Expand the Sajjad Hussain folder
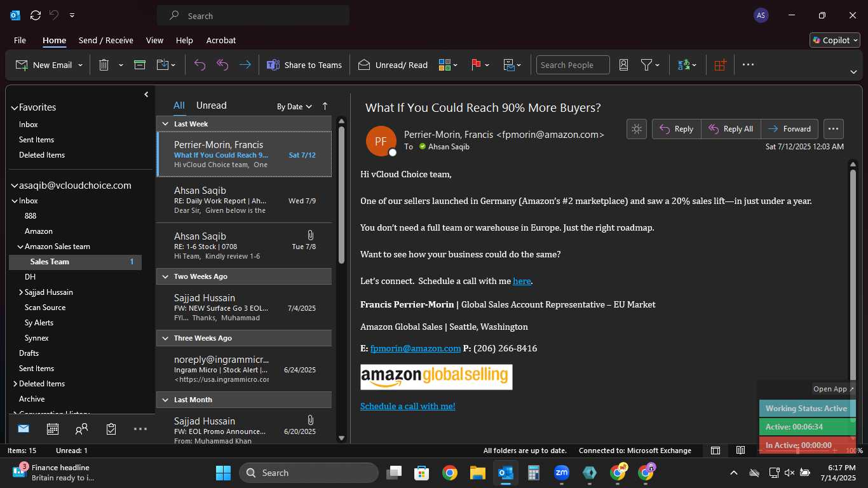The height and width of the screenshot is (488, 868). 21,292
